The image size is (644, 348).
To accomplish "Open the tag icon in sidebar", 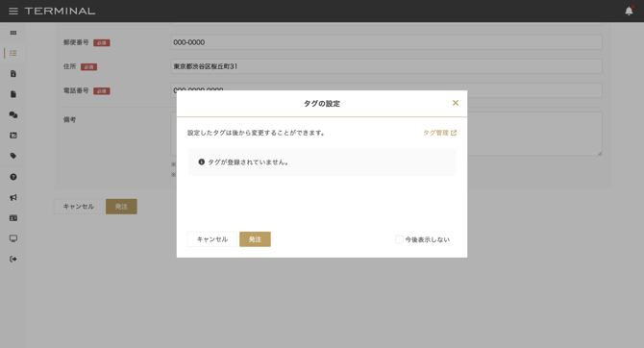I will click(x=13, y=156).
